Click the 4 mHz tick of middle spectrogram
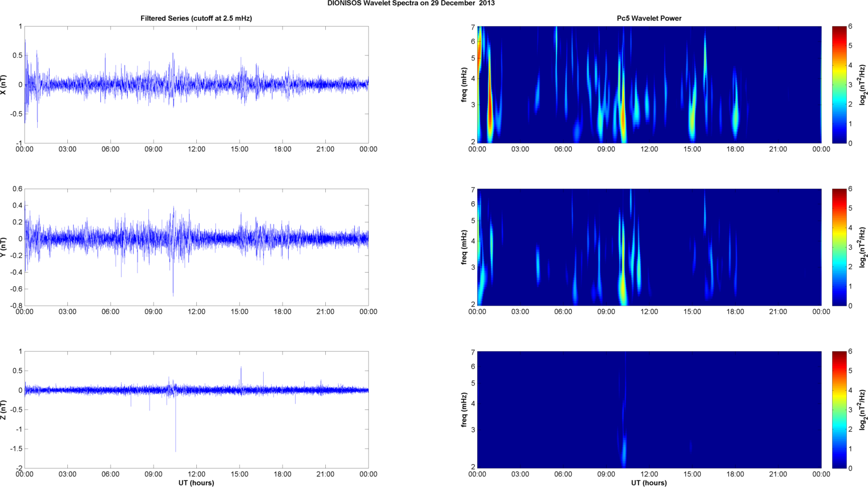 473,241
